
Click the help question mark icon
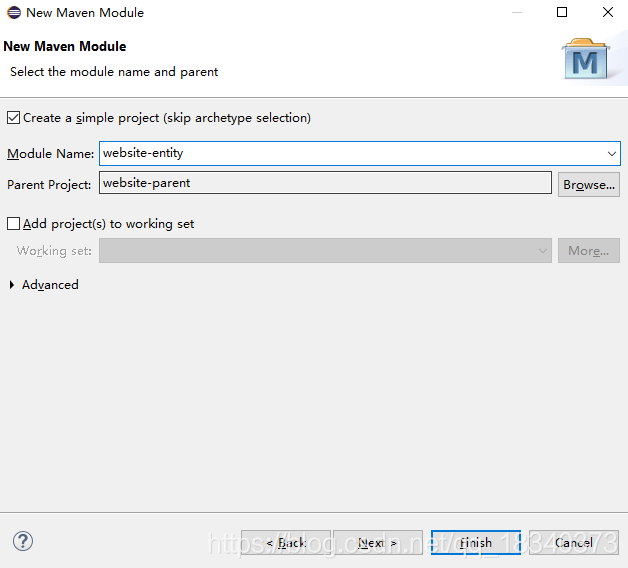coord(23,541)
